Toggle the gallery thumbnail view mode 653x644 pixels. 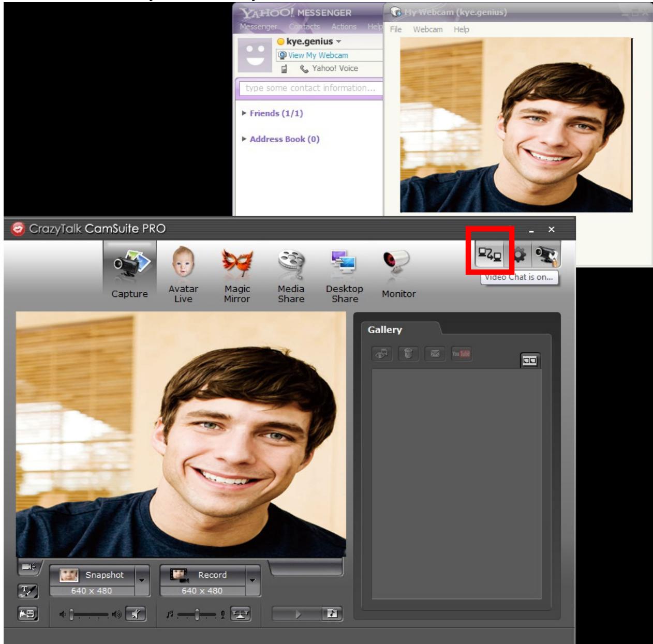(x=530, y=361)
